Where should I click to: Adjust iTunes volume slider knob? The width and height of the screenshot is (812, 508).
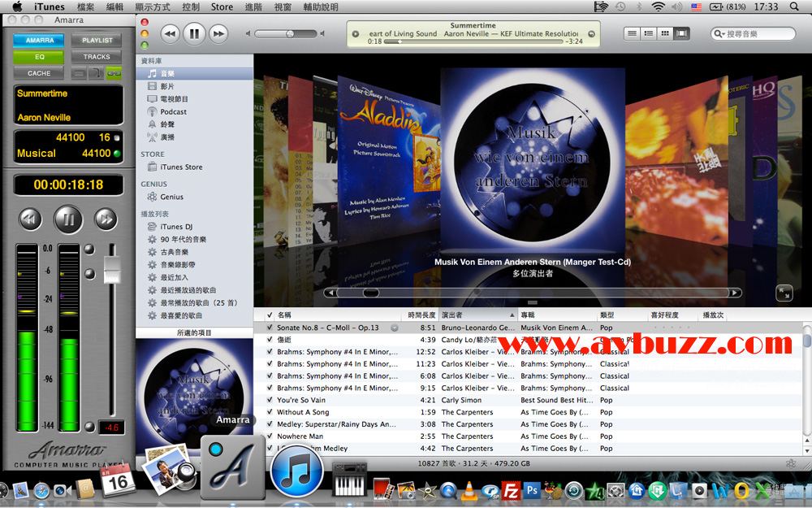(290, 33)
